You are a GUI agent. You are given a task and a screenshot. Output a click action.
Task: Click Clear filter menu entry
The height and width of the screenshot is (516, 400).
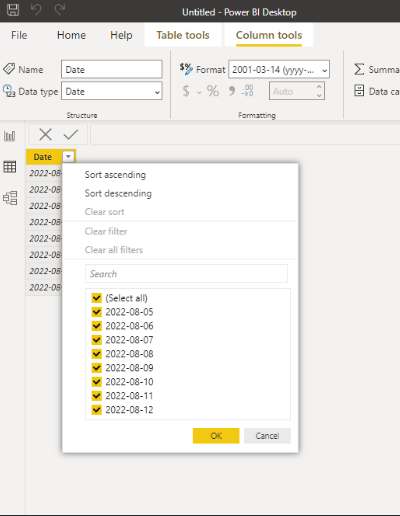click(x=106, y=231)
